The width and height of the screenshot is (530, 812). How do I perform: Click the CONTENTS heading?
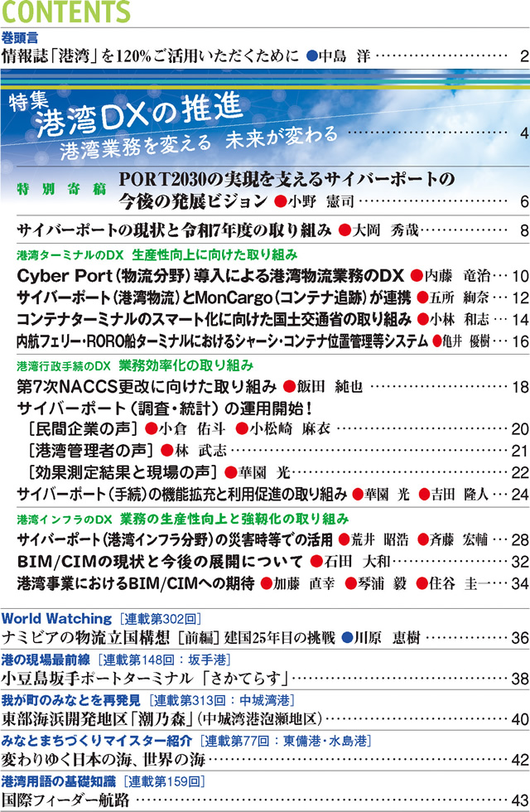pyautogui.click(x=66, y=12)
